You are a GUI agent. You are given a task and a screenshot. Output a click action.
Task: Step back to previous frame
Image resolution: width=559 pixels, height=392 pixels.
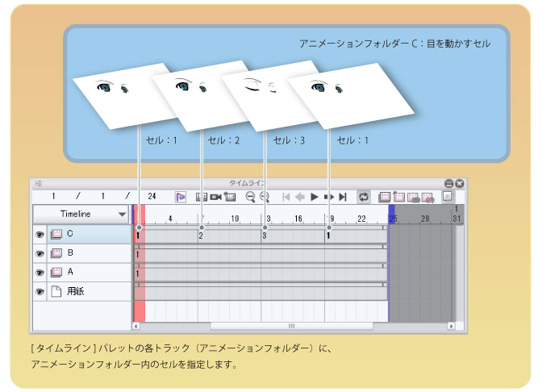tap(300, 197)
